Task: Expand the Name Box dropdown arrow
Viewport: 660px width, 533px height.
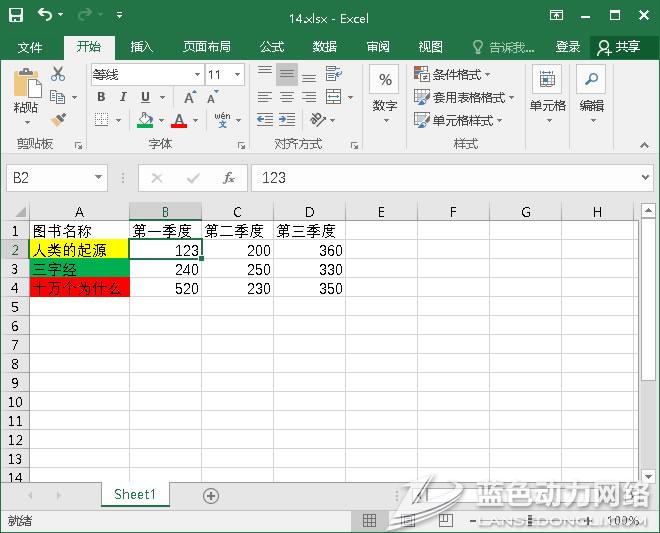Action: 98,177
